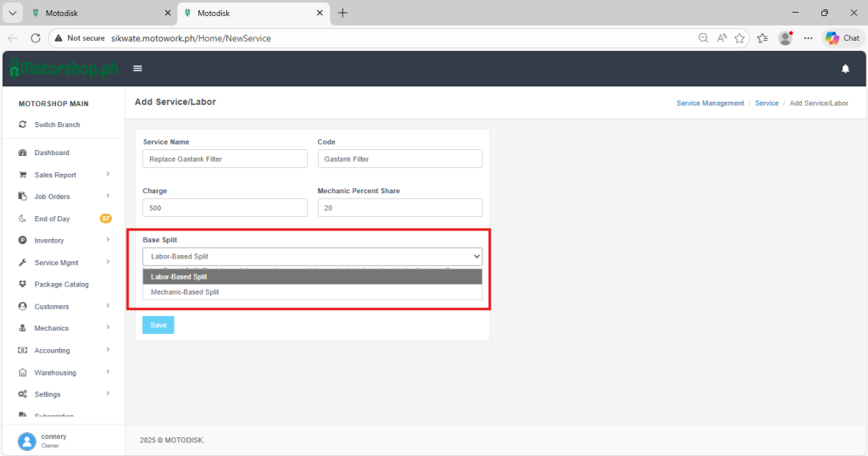Viewport: 868px width, 456px height.
Task: Click the Service Mgmt wrench icon
Action: pos(23,263)
